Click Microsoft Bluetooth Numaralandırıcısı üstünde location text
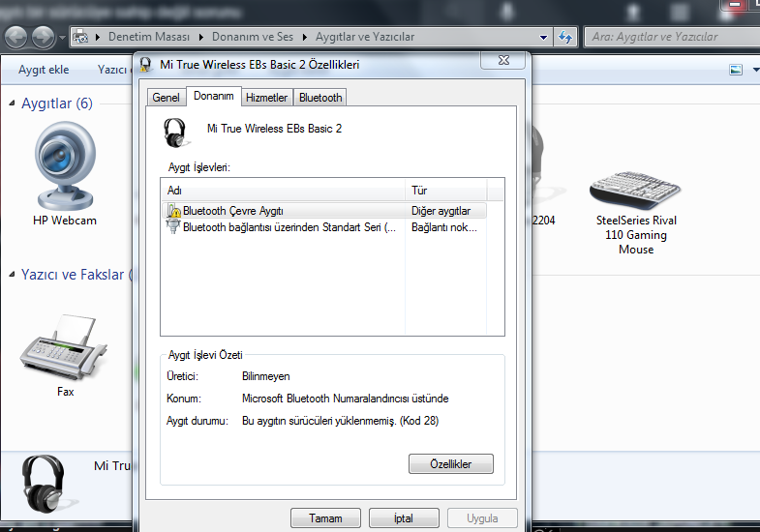 click(345, 399)
